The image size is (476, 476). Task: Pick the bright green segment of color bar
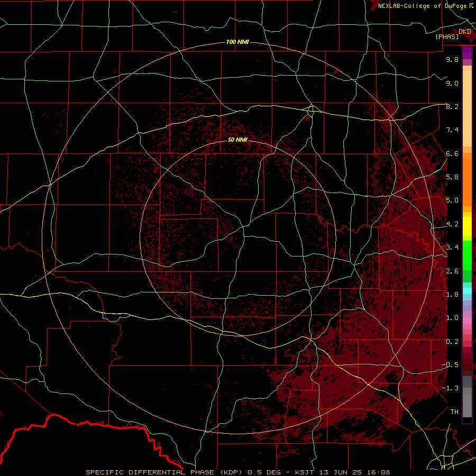click(x=467, y=255)
